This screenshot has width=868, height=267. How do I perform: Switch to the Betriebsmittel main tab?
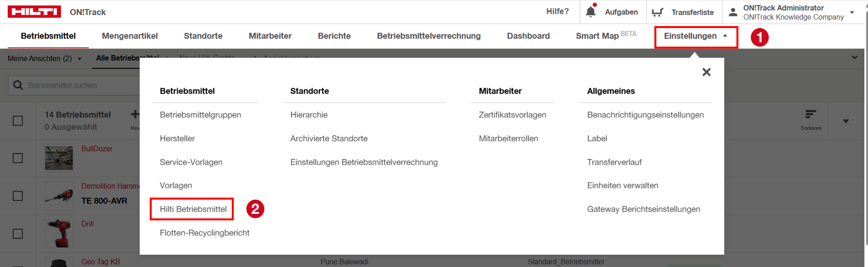coord(48,36)
